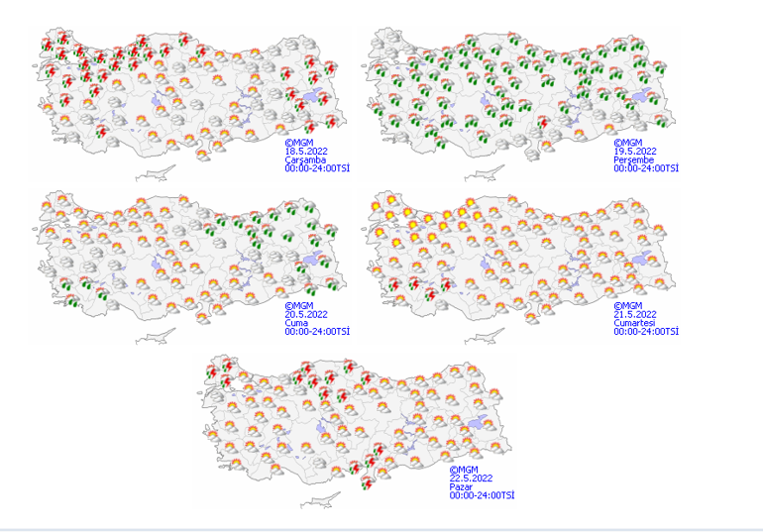The width and height of the screenshot is (763, 532).
Task: Click the date text "22.5.2022"
Action: [471, 479]
